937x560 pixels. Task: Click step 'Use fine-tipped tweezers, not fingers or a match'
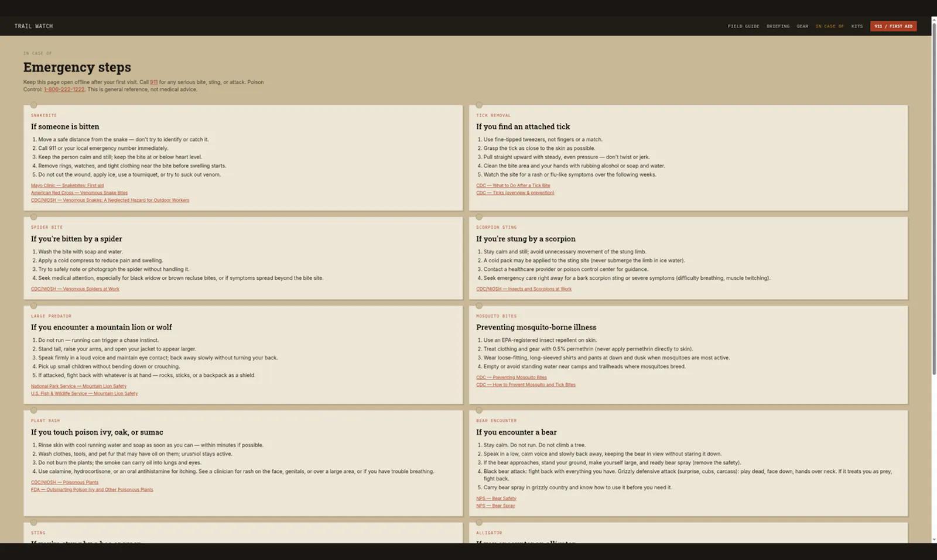tap(543, 140)
